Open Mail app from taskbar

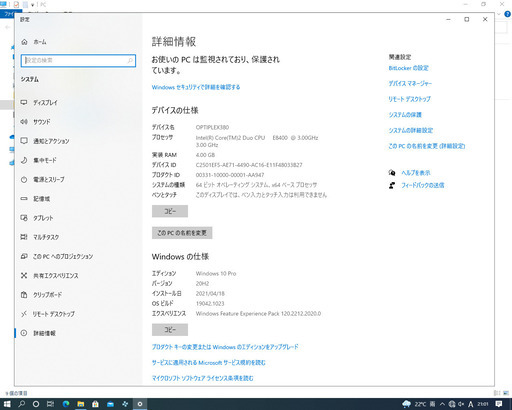[110, 404]
